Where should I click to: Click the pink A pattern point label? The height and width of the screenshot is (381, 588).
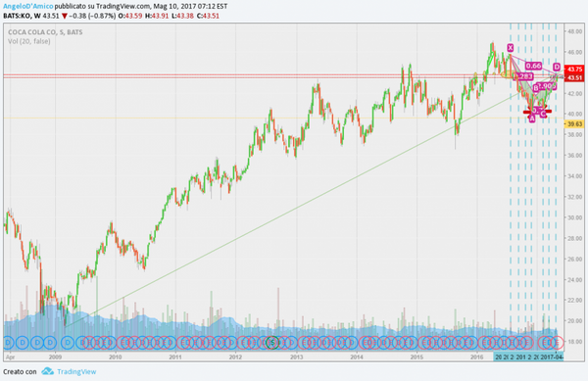click(x=532, y=119)
